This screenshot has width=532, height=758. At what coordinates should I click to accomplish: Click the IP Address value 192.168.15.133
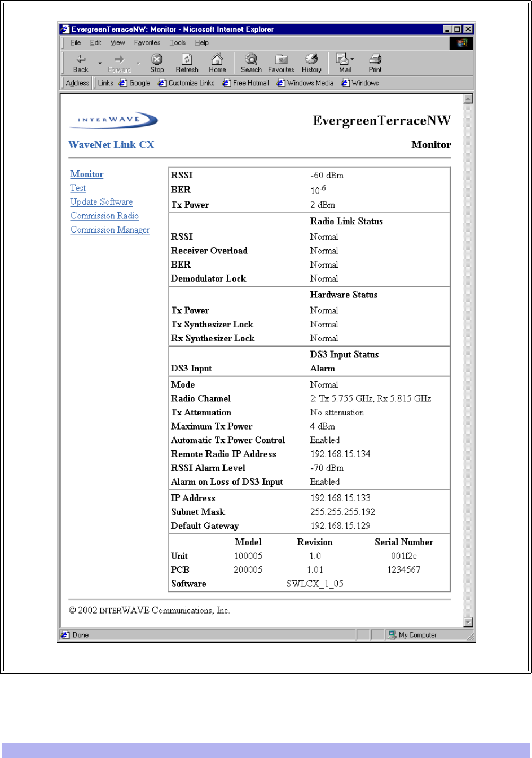[340, 498]
